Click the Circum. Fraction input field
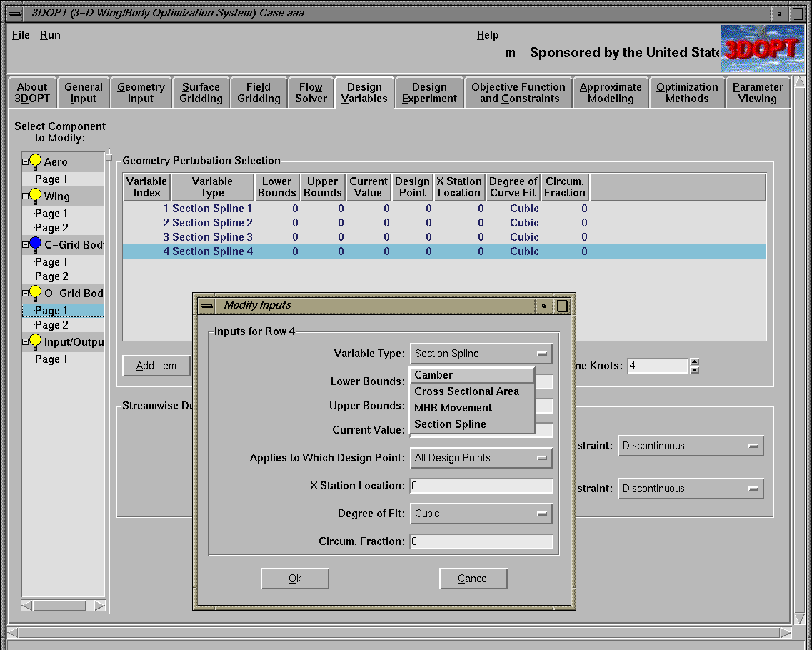Viewport: 812px width, 650px height. [x=481, y=541]
